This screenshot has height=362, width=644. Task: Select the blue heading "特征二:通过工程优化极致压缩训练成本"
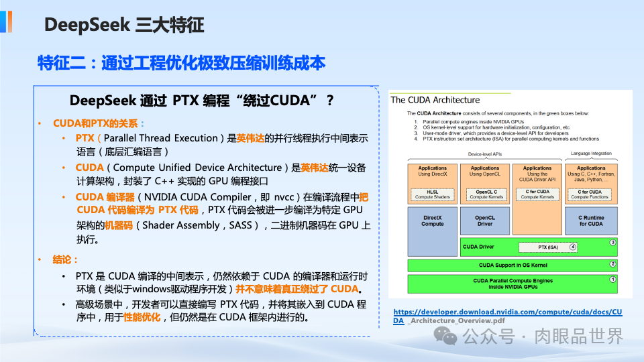(x=181, y=63)
